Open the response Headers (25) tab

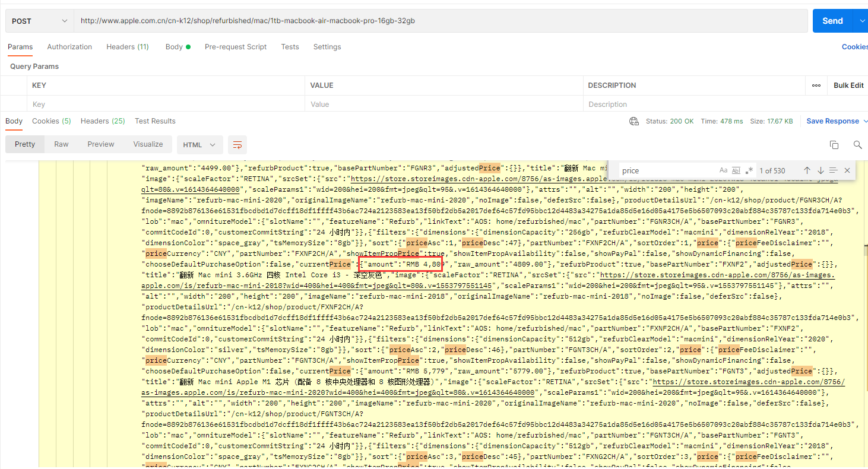[x=103, y=121]
